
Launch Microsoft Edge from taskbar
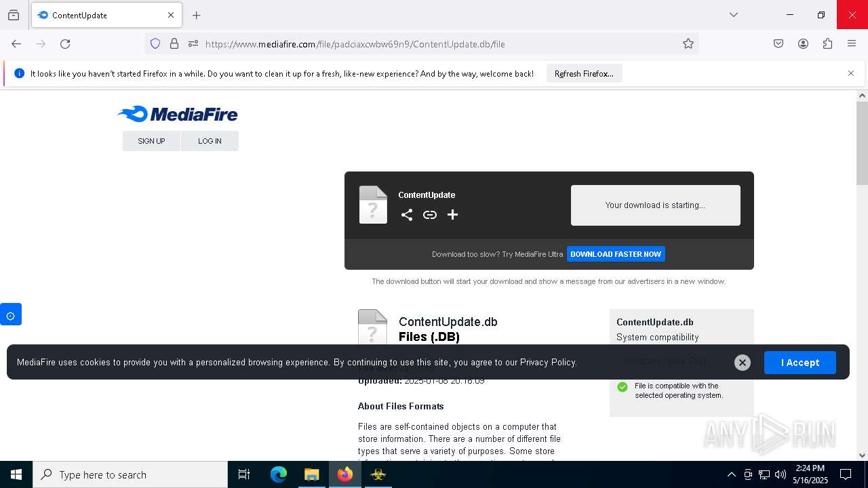(279, 474)
